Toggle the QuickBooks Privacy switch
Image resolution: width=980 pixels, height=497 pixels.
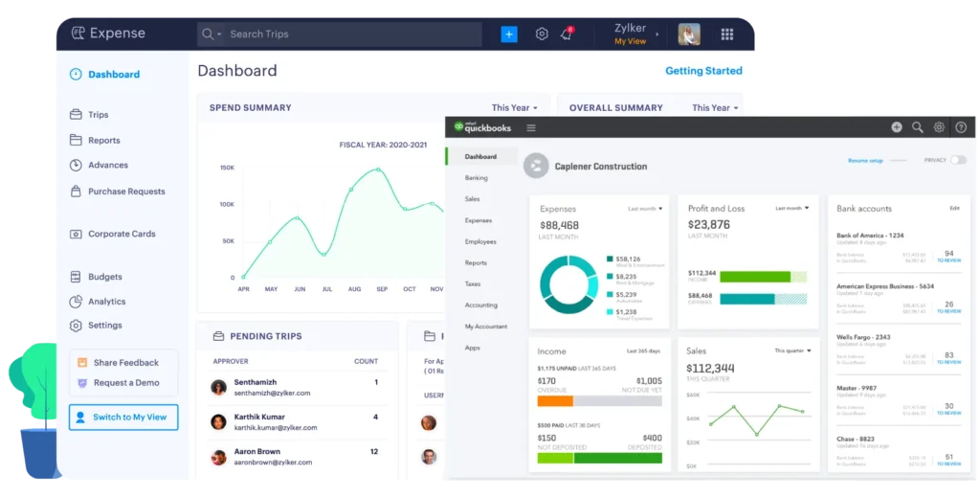(958, 161)
